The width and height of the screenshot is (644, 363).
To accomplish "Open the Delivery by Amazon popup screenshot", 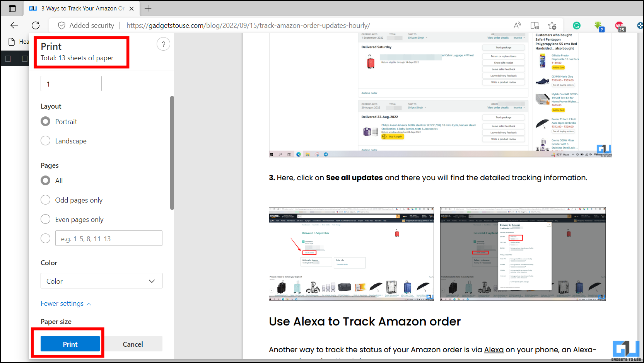I will [523, 254].
